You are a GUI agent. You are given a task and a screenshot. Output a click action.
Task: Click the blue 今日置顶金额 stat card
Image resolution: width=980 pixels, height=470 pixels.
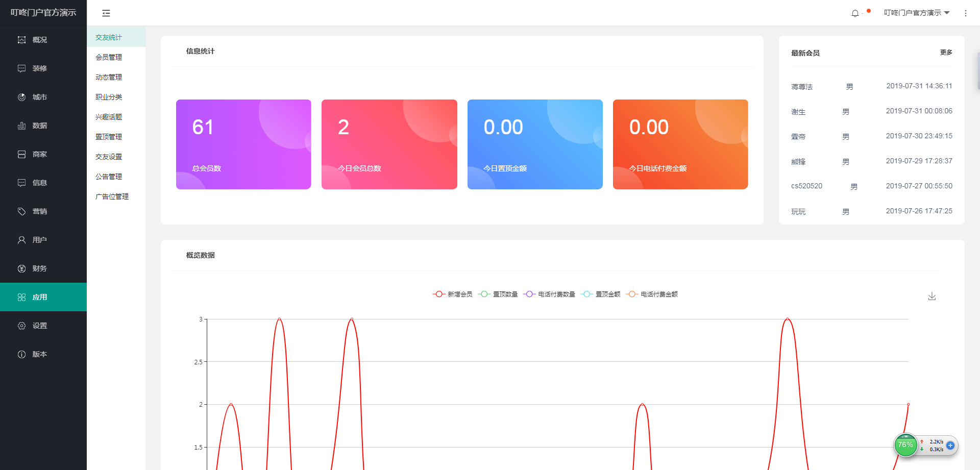pos(535,144)
